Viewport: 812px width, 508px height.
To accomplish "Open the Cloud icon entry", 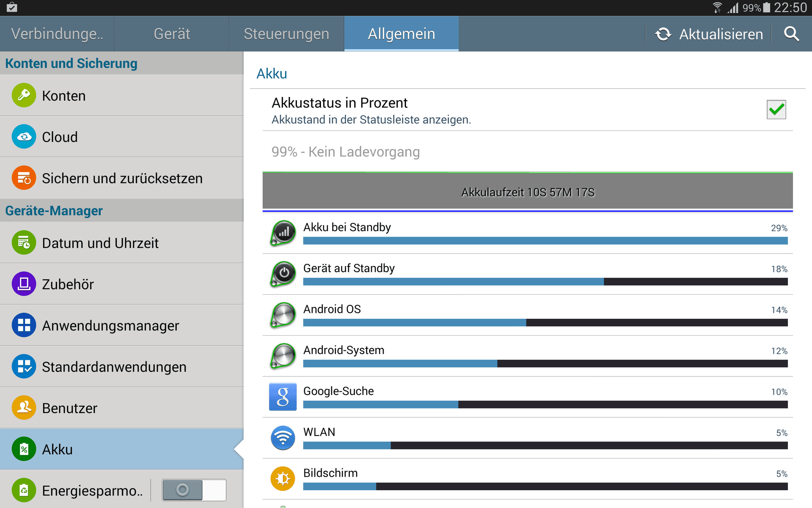I will (x=24, y=136).
